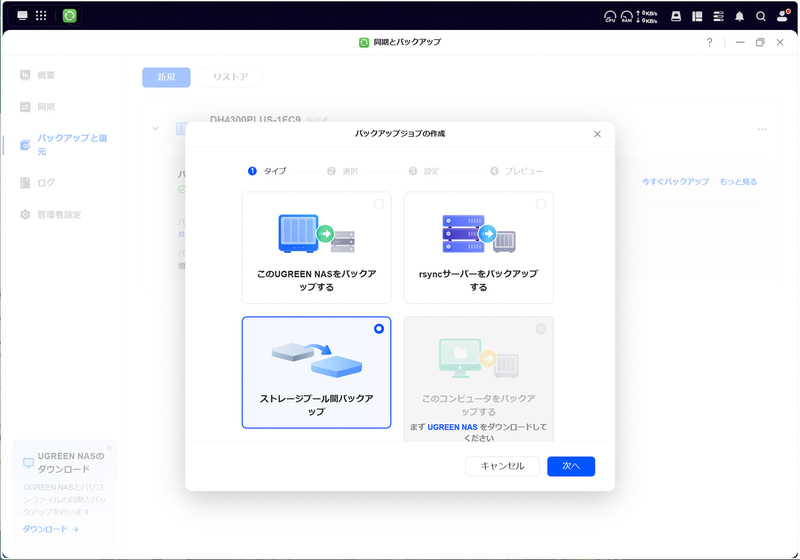The width and height of the screenshot is (800, 560).
Task: Click the task list icon in top bar
Action: coord(697,16)
